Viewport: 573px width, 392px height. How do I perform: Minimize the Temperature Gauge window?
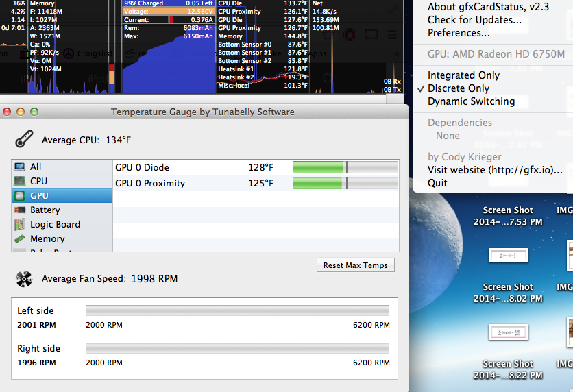[x=21, y=112]
